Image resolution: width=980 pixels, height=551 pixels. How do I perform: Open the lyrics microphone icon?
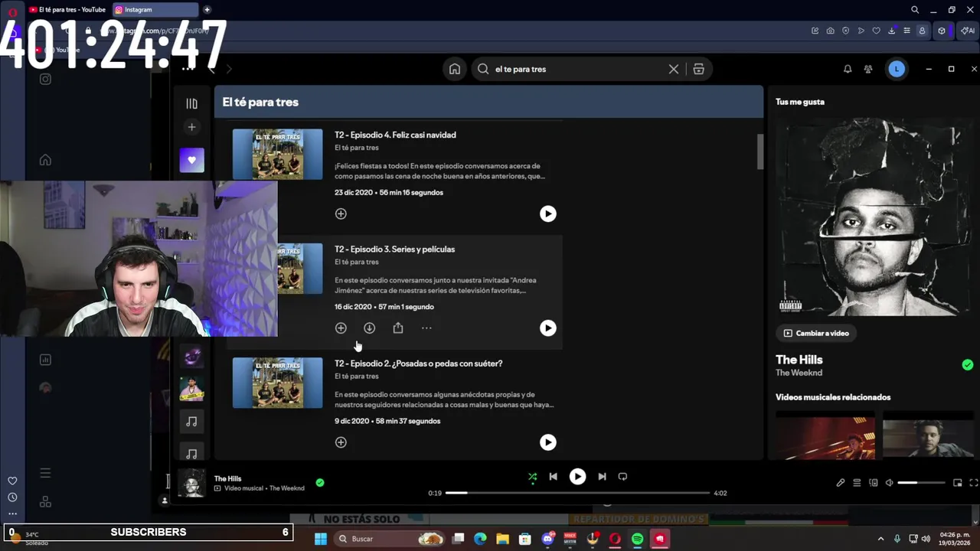841,483
